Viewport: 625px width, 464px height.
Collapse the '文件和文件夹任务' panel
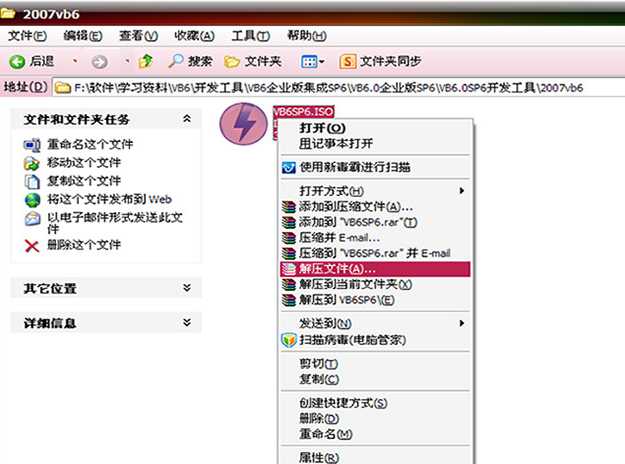click(x=187, y=119)
